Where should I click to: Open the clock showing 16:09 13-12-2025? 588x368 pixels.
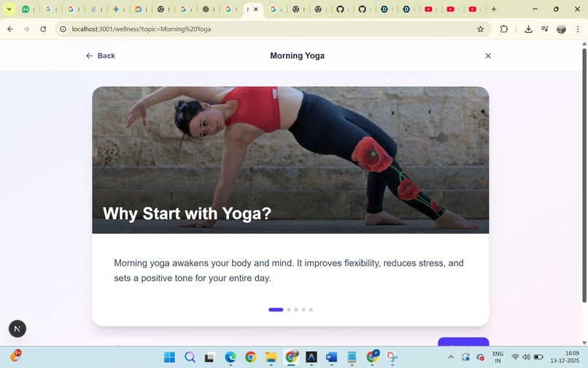tap(565, 357)
